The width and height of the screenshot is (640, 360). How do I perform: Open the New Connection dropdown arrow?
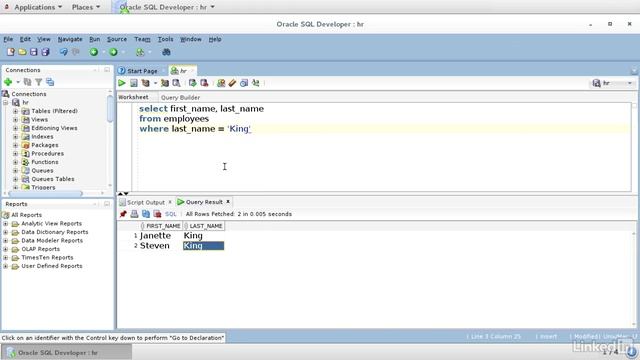(x=18, y=82)
